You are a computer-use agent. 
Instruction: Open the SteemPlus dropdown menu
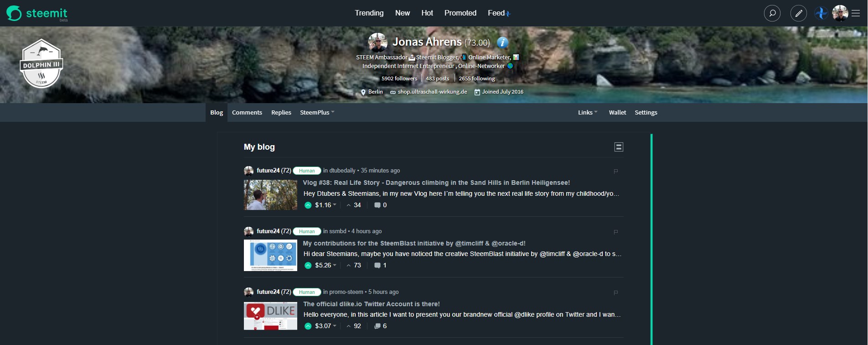click(x=317, y=113)
